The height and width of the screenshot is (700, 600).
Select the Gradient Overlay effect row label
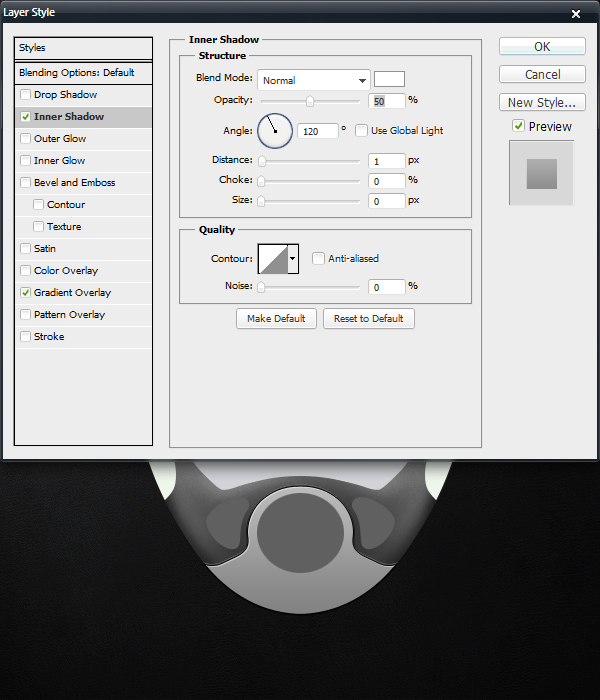(x=72, y=292)
